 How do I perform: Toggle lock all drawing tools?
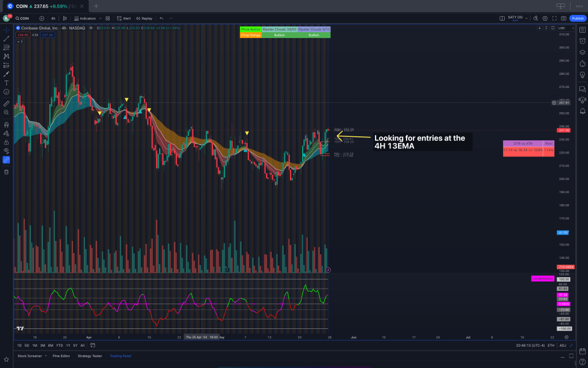click(x=6, y=142)
